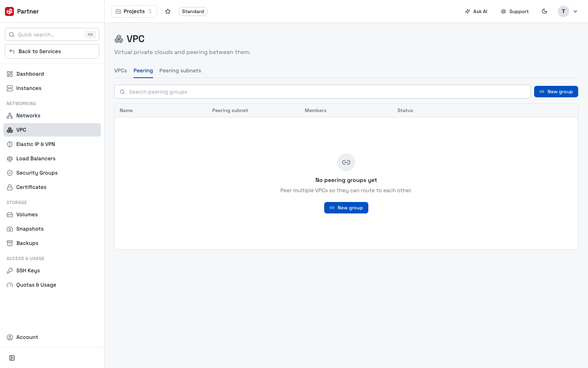This screenshot has height=368, width=588.
Task: Click New group button beside search
Action: pyautogui.click(x=556, y=92)
